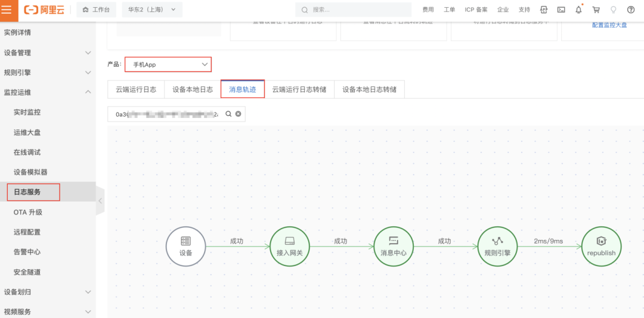Click the 接入网关 node in the trace
This screenshot has height=318, width=644.
point(290,246)
